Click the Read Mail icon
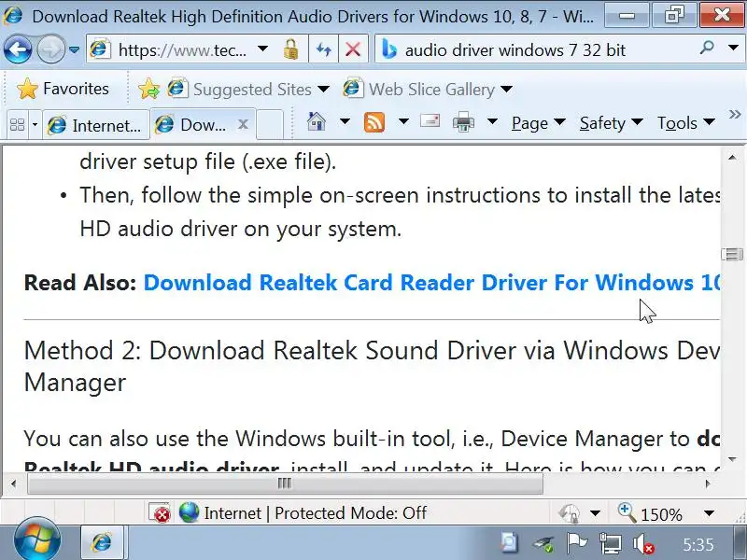The height and width of the screenshot is (560, 747). click(x=430, y=121)
